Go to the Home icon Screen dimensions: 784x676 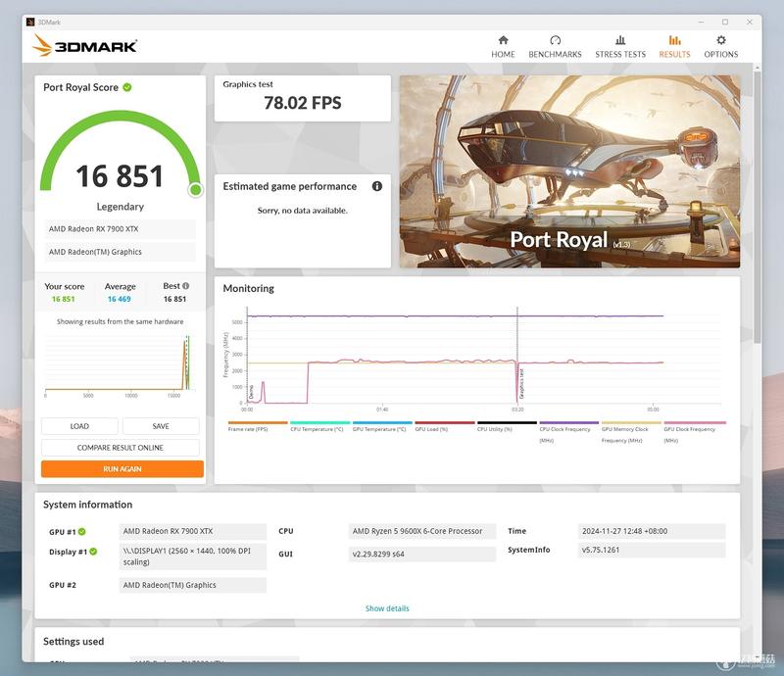click(x=503, y=40)
